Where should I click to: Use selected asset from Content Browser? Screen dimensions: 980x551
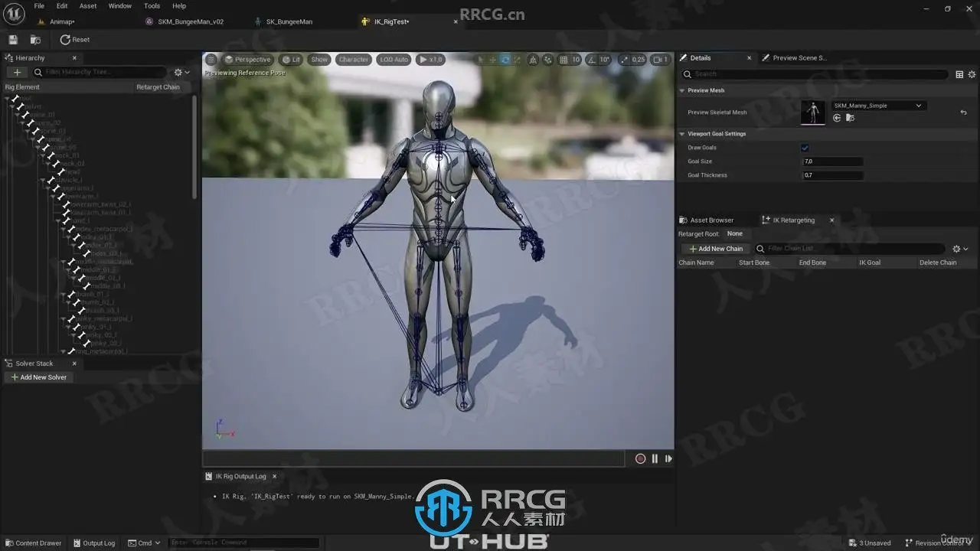837,118
